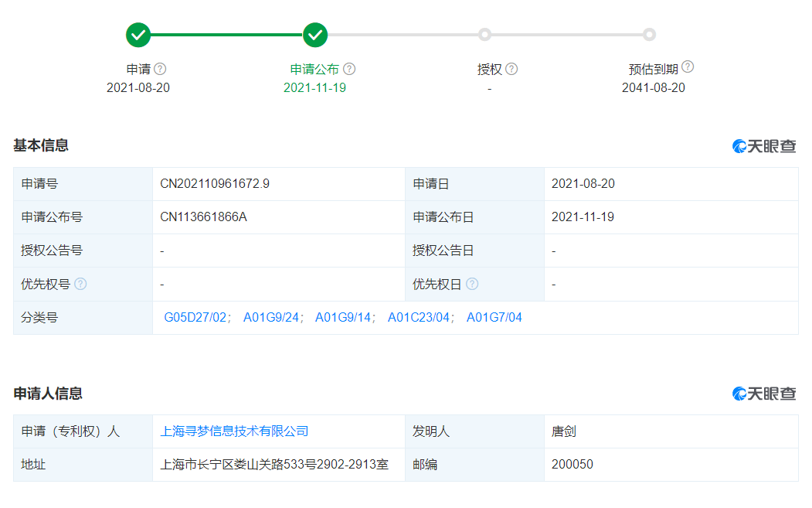Open classification link A01G7/04
The width and height of the screenshot is (812, 508).
click(494, 317)
